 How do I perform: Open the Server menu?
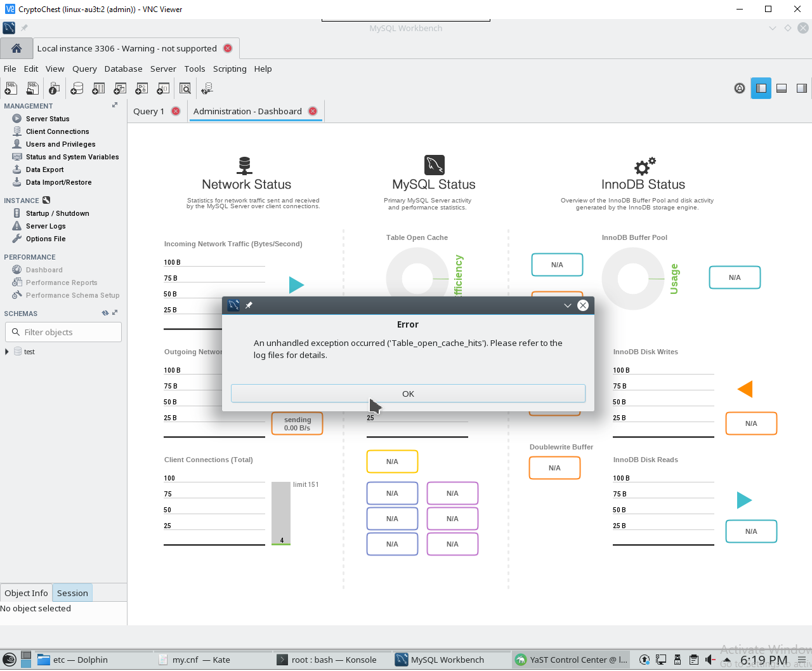163,69
